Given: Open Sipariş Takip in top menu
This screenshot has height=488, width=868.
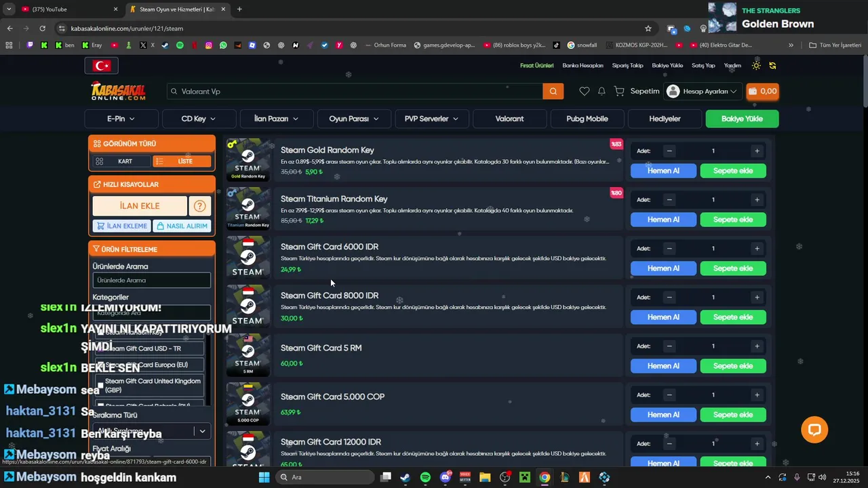Looking at the screenshot, I should 627,66.
